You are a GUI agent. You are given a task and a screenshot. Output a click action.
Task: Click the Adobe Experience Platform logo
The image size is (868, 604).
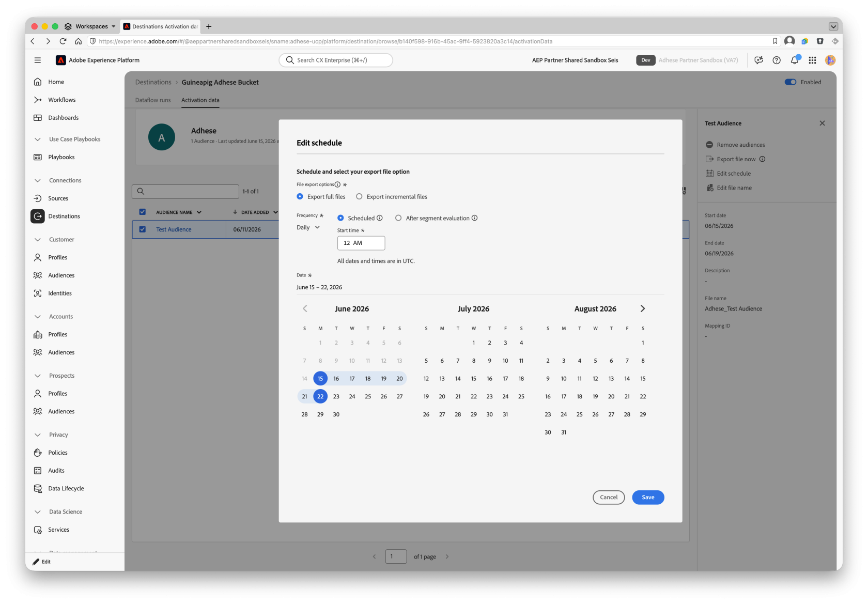pyautogui.click(x=60, y=60)
